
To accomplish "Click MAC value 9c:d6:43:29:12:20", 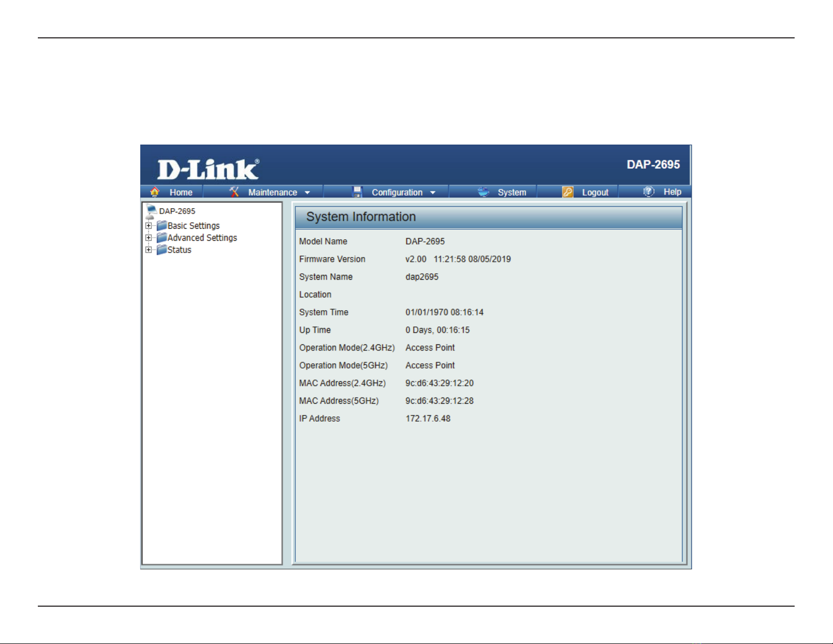I will click(439, 383).
